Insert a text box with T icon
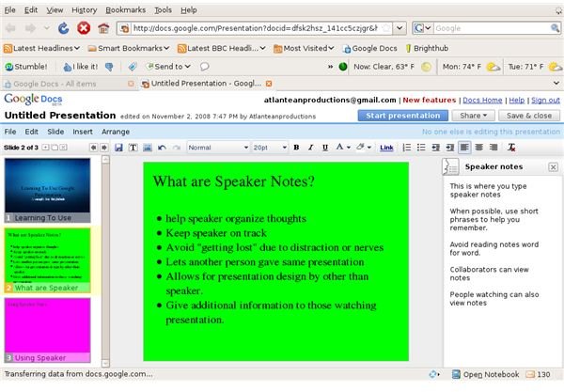 (133, 148)
